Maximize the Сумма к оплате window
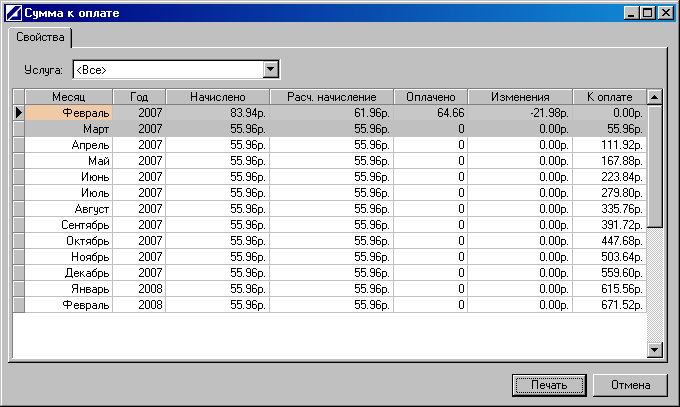The image size is (680, 407). tap(648, 13)
